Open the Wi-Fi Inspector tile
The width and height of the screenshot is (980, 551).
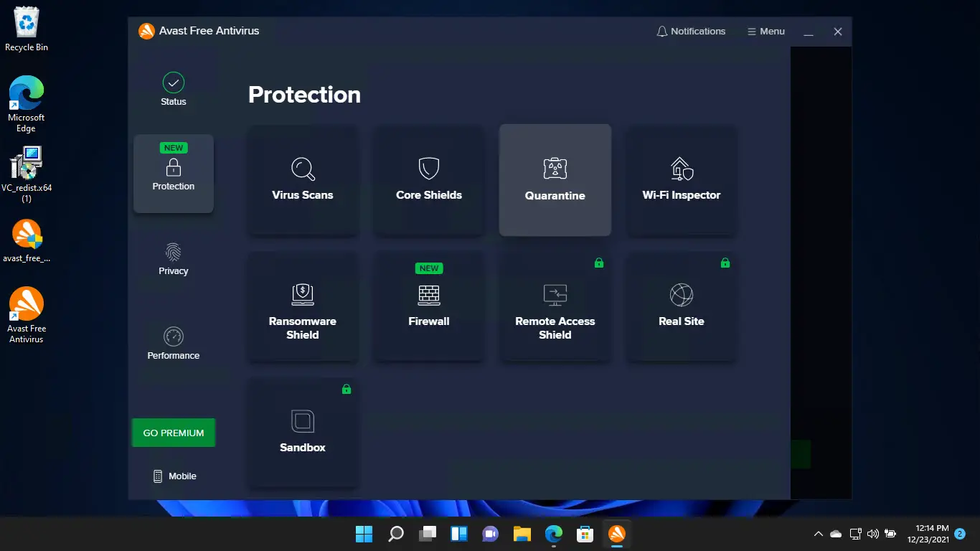[682, 180]
